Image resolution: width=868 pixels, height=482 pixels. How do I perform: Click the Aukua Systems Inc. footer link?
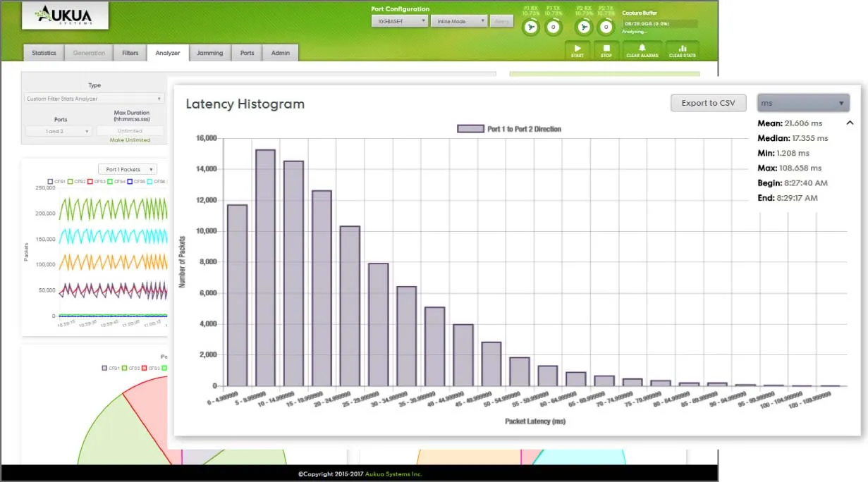[x=393, y=474]
